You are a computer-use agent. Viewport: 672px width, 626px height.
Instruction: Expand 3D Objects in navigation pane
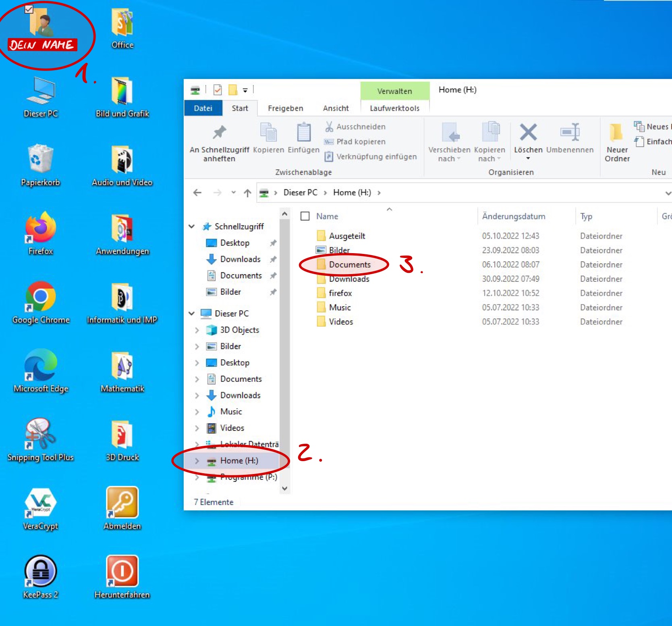tap(197, 330)
